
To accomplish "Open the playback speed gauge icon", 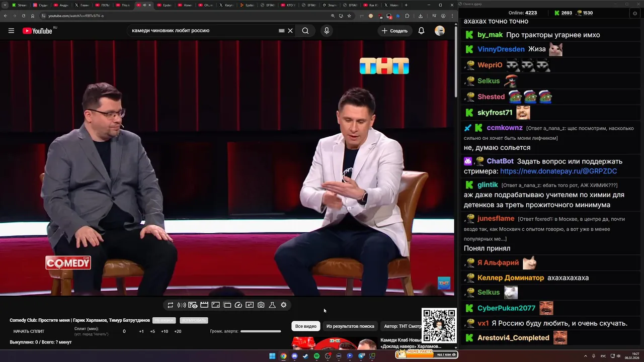I will pyautogui.click(x=238, y=305).
